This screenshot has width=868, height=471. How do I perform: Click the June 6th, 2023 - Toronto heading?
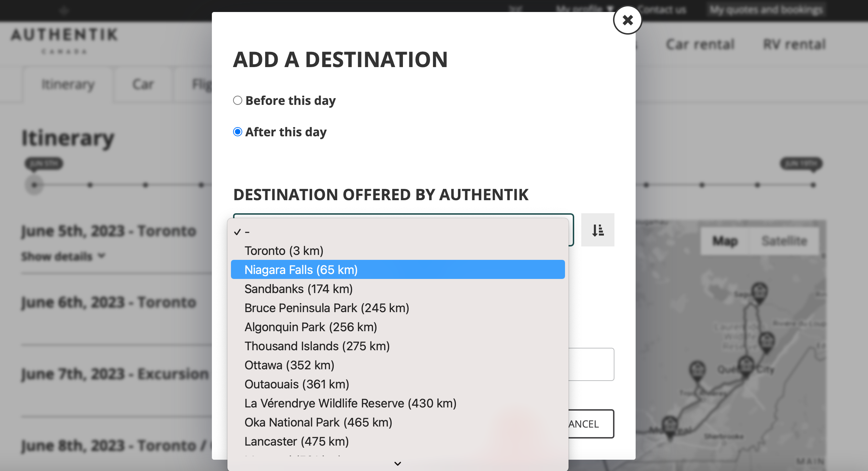click(109, 303)
